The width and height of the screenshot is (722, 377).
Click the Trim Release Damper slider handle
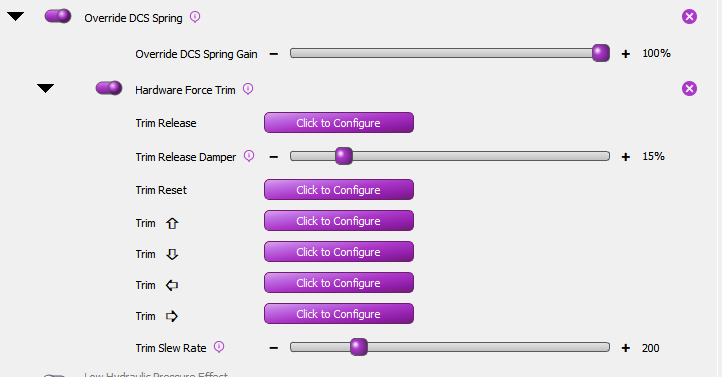point(344,156)
